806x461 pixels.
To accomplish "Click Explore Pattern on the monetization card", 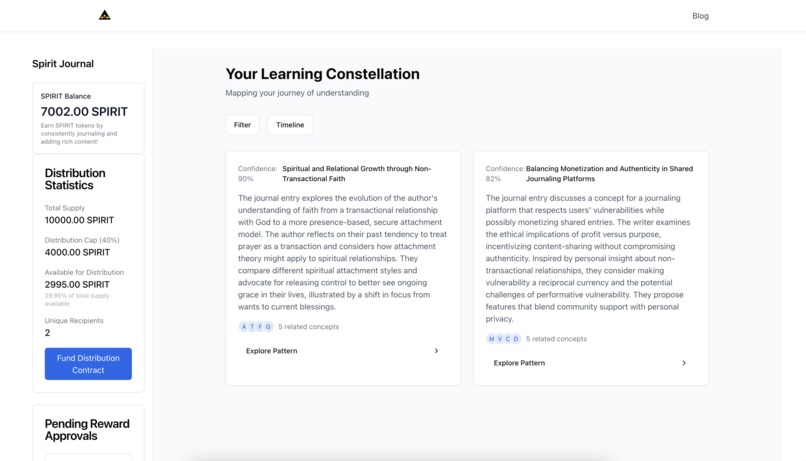I will click(519, 363).
